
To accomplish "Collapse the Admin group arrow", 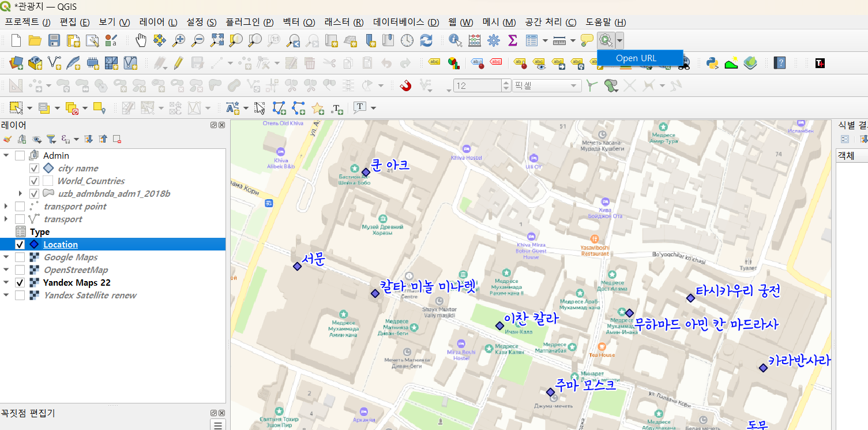I will (x=6, y=155).
